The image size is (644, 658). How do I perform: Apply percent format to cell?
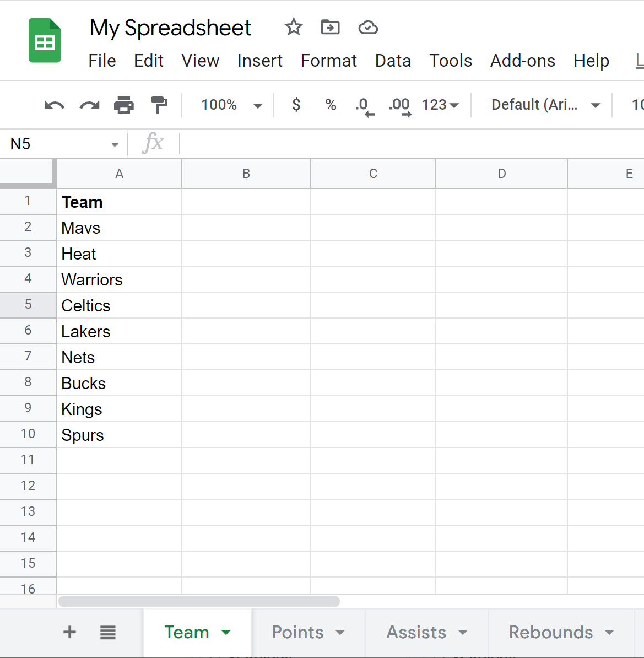[x=331, y=105]
